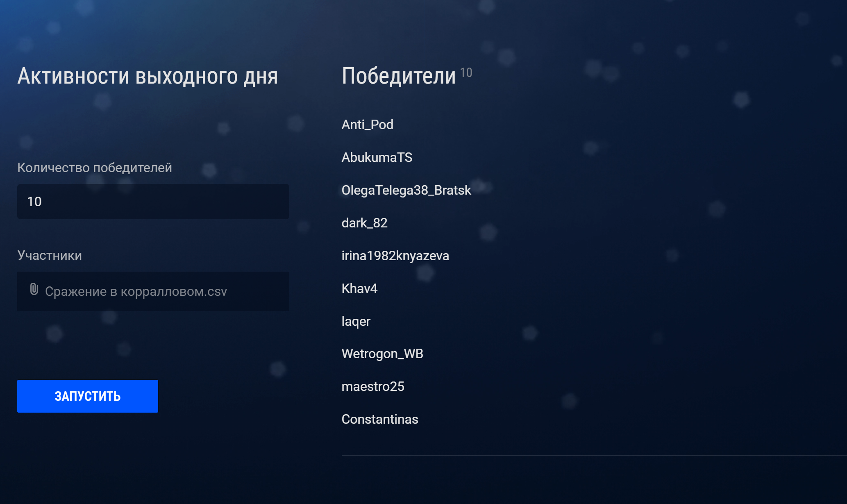Focus the Количество победителей number field
Screen dimensions: 847x504
tap(153, 202)
